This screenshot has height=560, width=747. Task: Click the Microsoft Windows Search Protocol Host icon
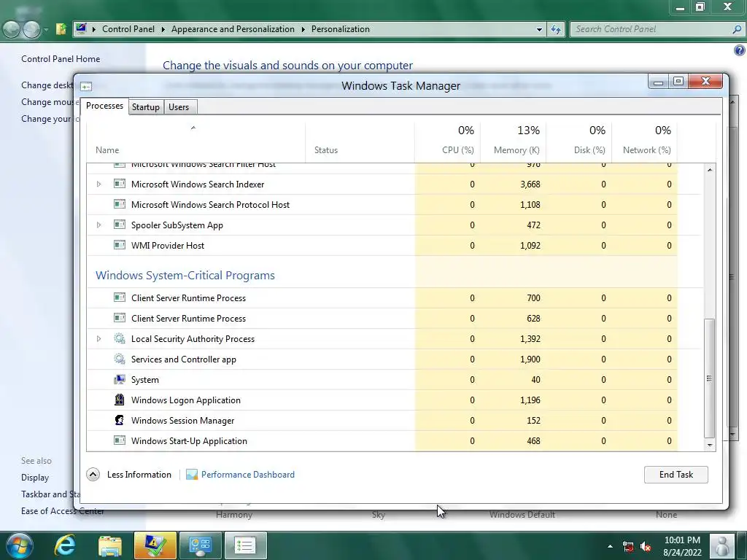click(120, 204)
